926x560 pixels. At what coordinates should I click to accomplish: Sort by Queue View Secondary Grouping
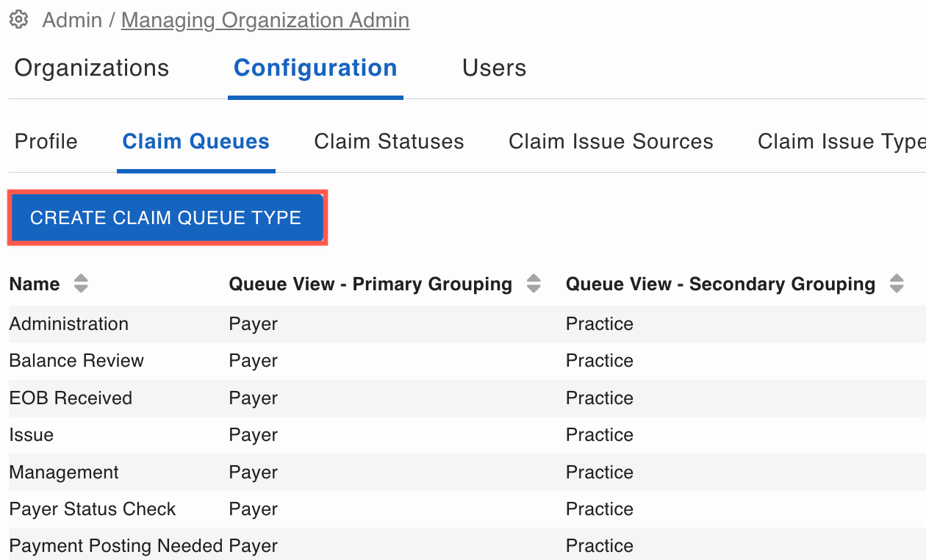click(x=896, y=284)
